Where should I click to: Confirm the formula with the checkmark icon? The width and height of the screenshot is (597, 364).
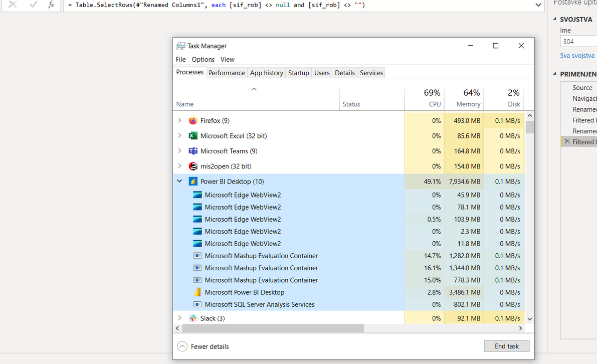point(34,5)
